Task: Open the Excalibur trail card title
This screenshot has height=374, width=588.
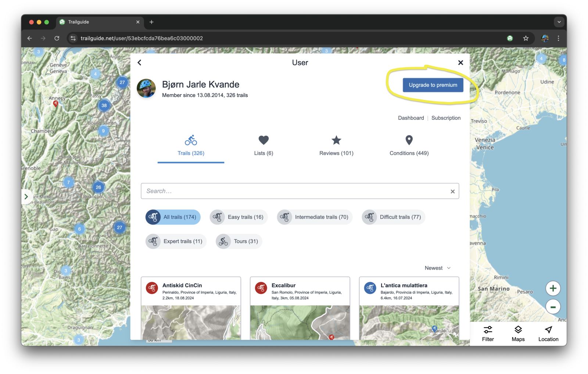Action: pyautogui.click(x=283, y=285)
